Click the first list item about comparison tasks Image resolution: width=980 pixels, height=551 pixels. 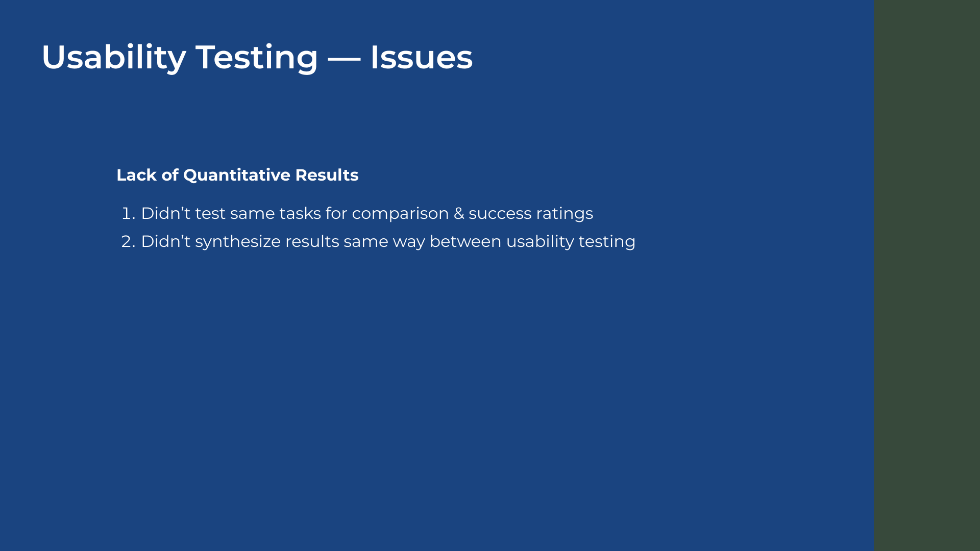[x=366, y=213]
